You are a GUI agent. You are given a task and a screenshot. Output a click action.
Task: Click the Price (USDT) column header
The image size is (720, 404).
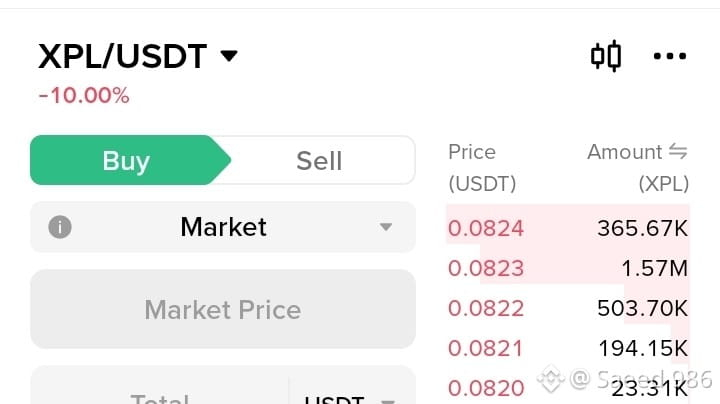(x=482, y=168)
